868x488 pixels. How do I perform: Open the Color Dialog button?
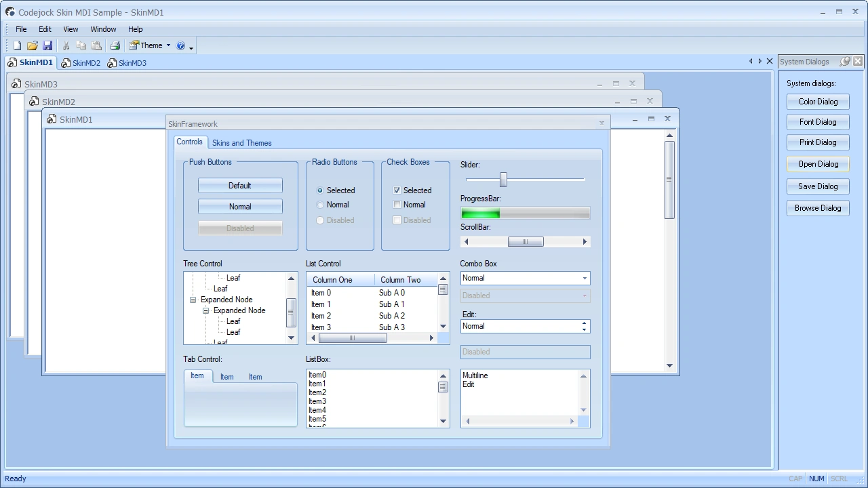[x=818, y=102]
